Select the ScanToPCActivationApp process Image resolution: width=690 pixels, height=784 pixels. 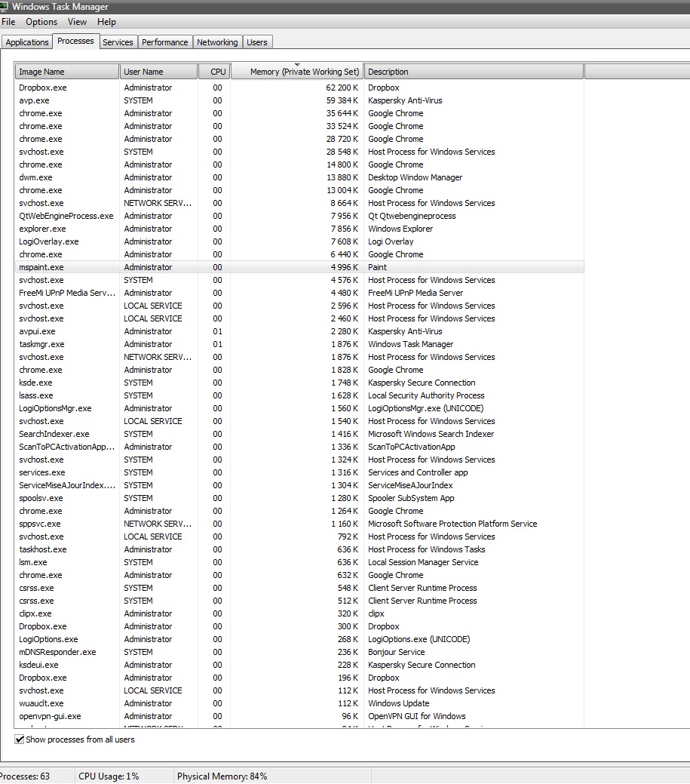(x=299, y=447)
